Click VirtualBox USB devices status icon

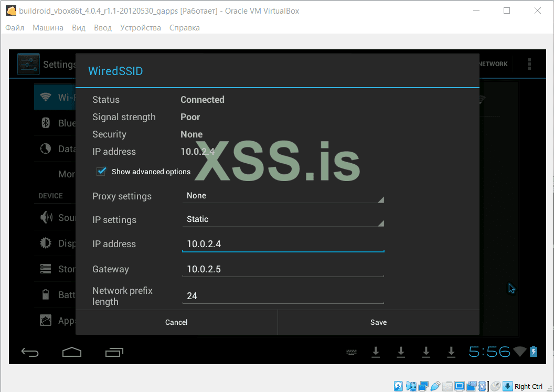(x=435, y=386)
